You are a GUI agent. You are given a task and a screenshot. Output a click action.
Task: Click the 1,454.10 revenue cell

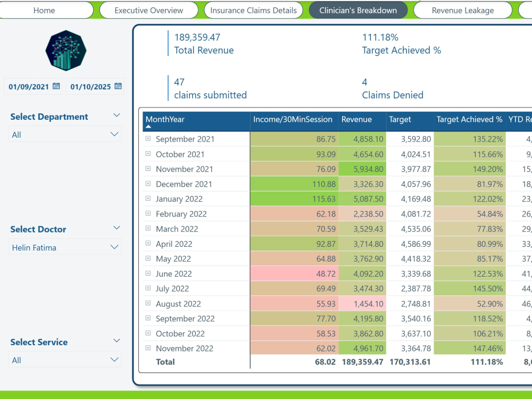pyautogui.click(x=362, y=303)
